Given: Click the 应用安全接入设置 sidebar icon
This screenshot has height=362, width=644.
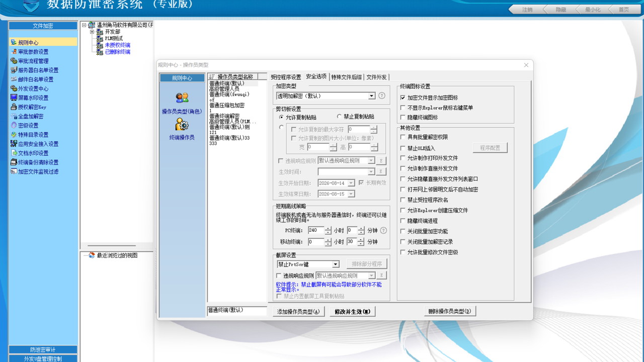Looking at the screenshot, I should click(14, 144).
